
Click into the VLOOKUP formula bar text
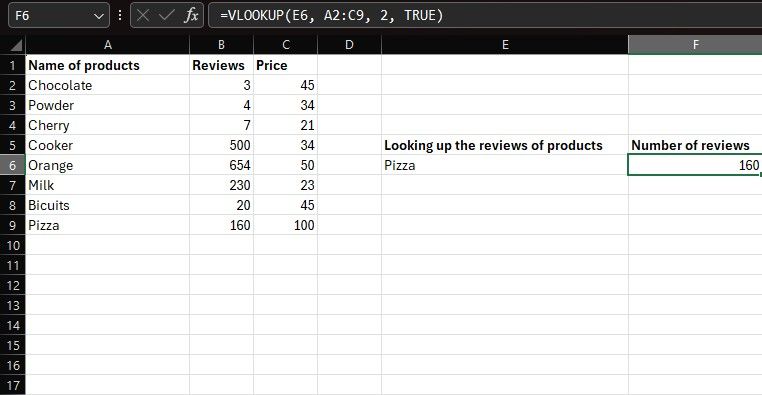click(331, 16)
